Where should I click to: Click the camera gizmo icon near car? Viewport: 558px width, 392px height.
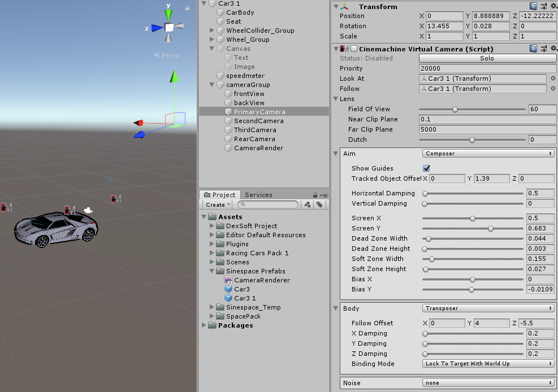(88, 210)
